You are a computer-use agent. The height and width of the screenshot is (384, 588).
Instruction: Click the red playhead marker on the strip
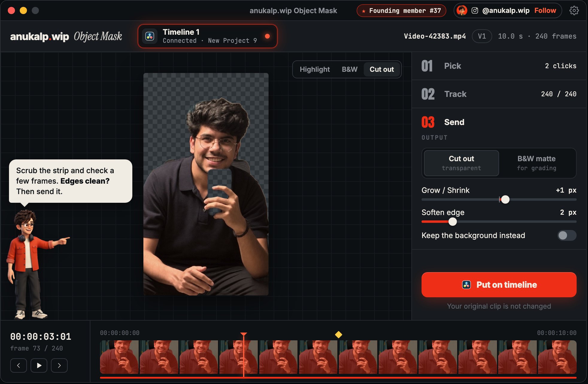(244, 334)
